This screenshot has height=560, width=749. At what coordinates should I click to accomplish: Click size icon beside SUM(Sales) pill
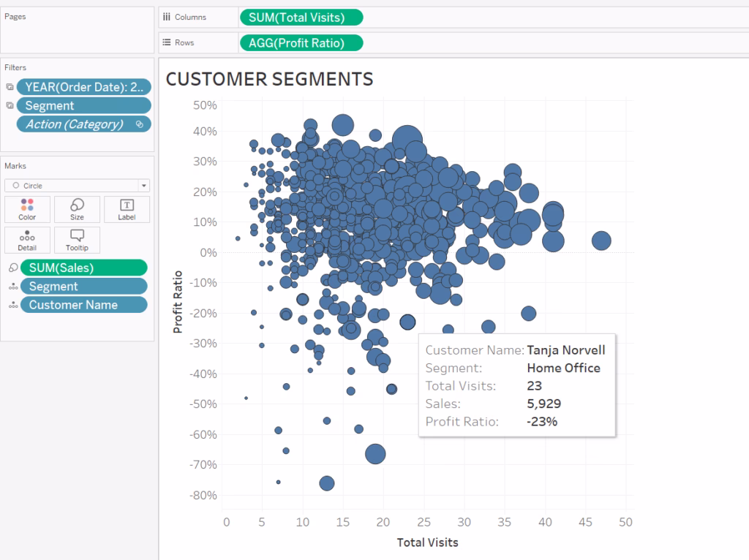[x=11, y=268]
